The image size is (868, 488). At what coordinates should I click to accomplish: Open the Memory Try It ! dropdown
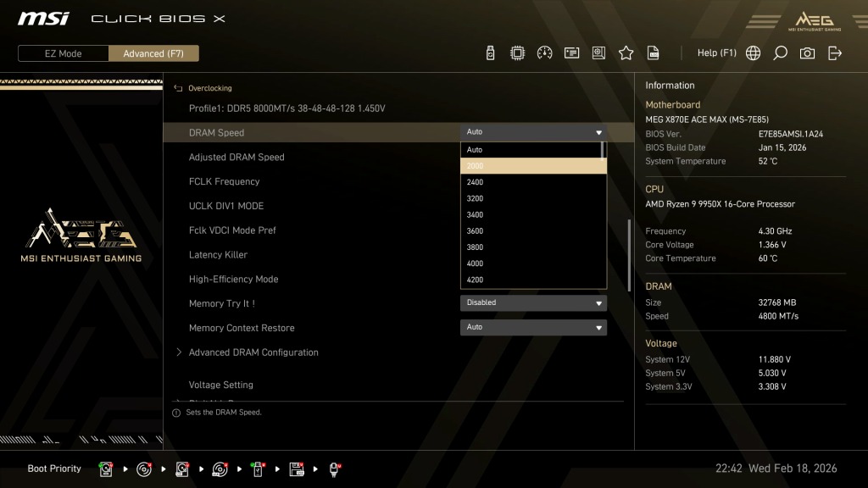(x=533, y=302)
